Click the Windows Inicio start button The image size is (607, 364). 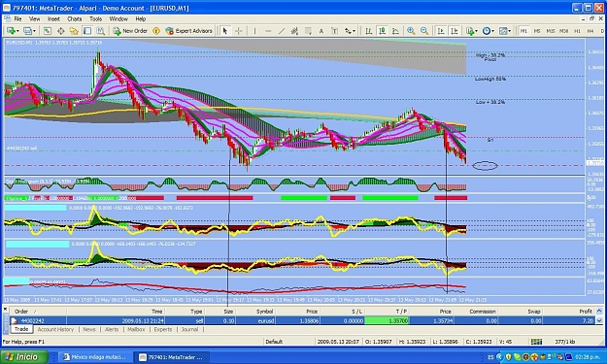(24, 357)
